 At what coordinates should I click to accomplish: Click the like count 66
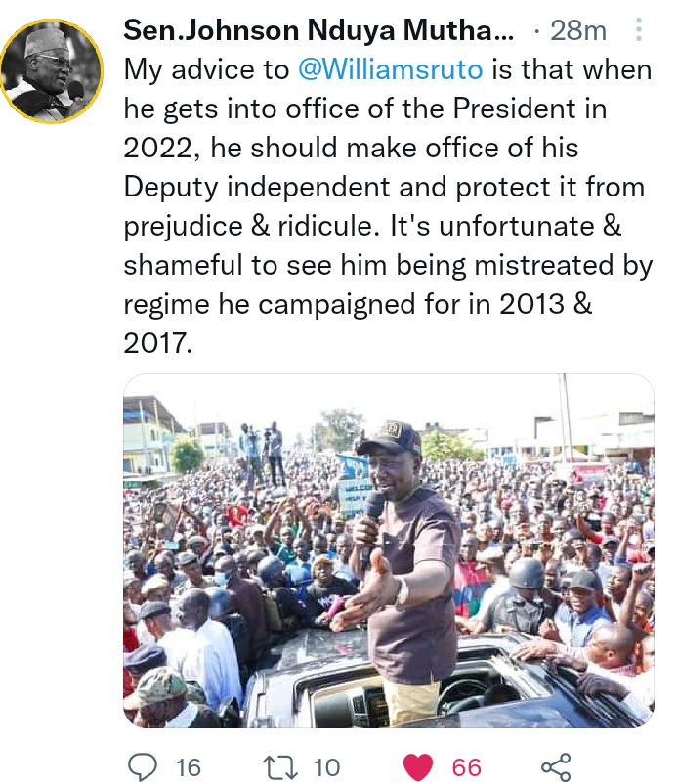click(x=467, y=767)
